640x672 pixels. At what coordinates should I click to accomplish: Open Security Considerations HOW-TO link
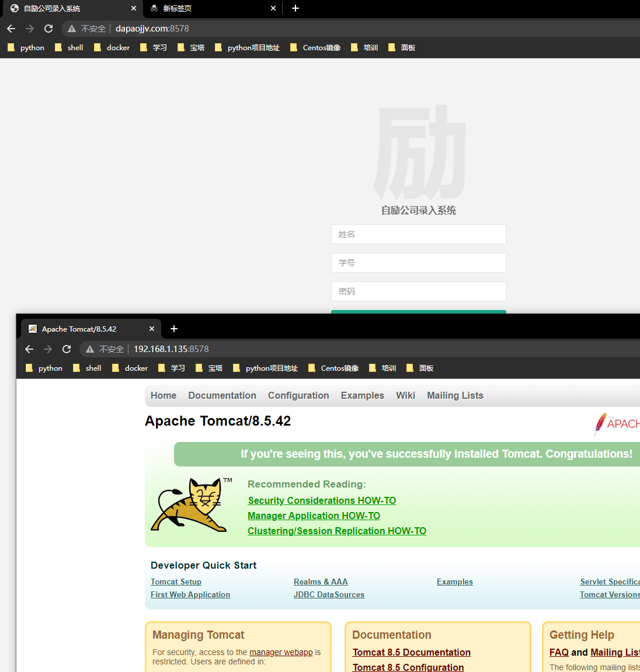[x=322, y=500]
